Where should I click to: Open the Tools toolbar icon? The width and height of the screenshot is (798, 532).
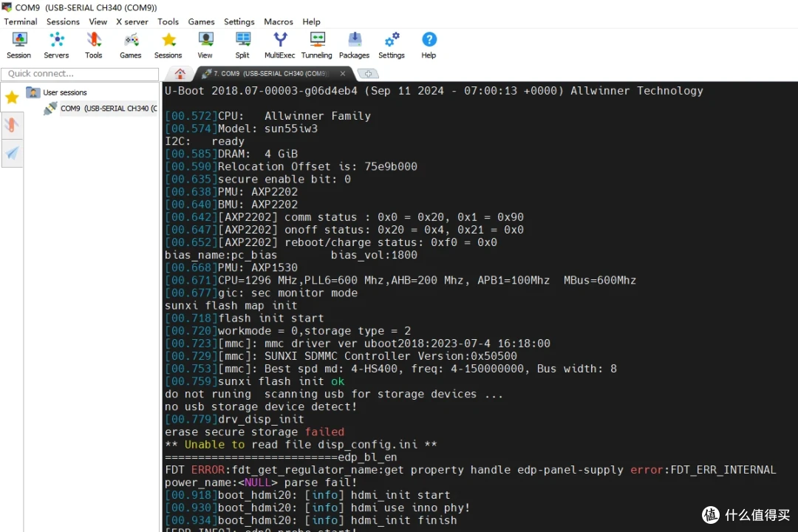tap(94, 45)
